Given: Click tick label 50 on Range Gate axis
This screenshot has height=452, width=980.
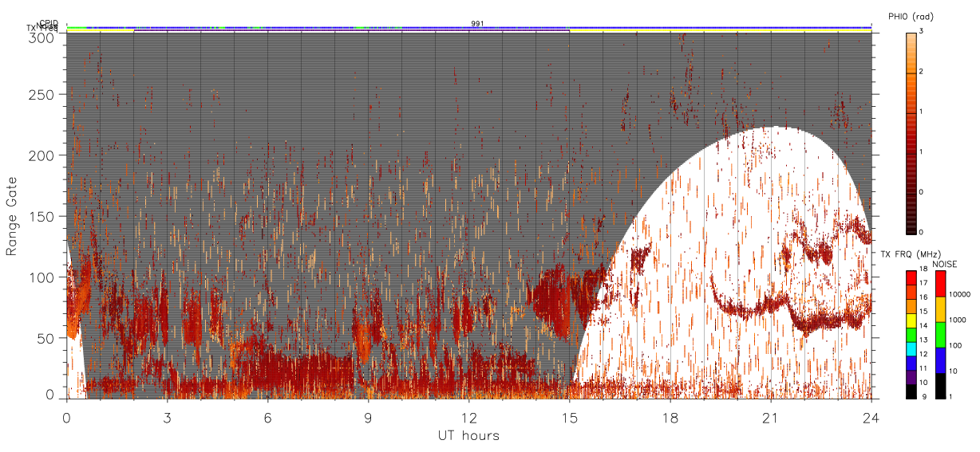Looking at the screenshot, I should (45, 337).
